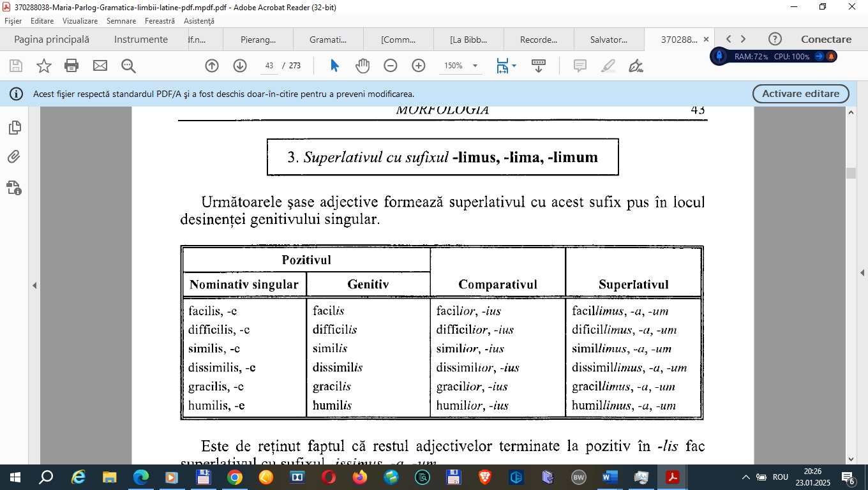Open the zoom level dropdown

[x=475, y=66]
